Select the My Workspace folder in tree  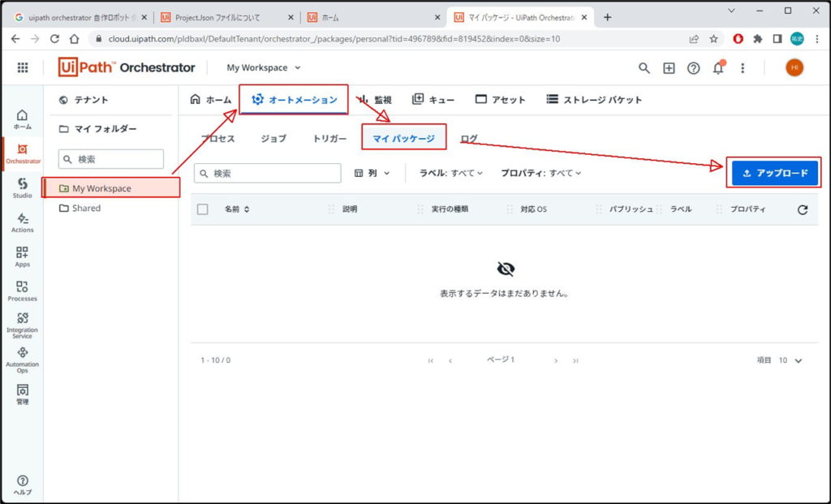pyautogui.click(x=111, y=188)
